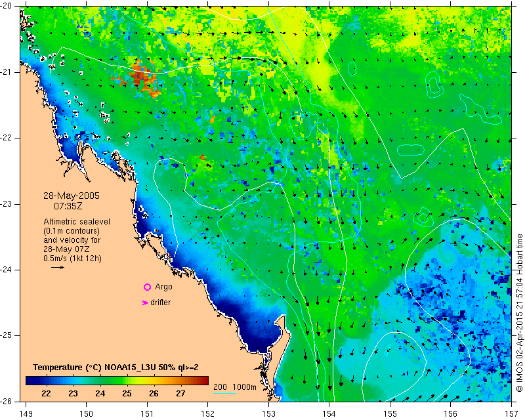Click the latitude axis label "-25"

pyautogui.click(x=6, y=335)
